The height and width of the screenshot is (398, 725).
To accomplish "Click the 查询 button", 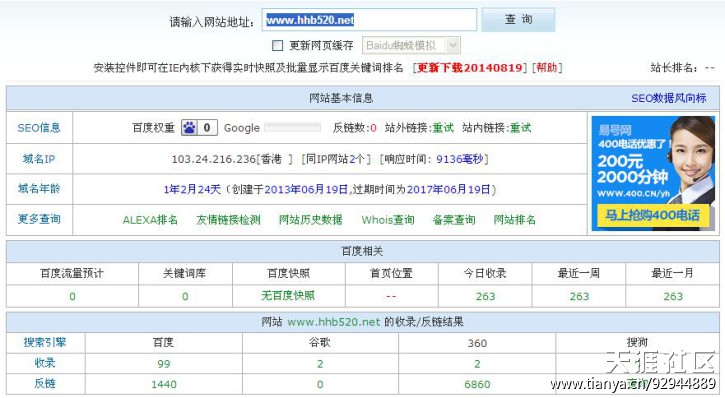I will click(x=518, y=20).
